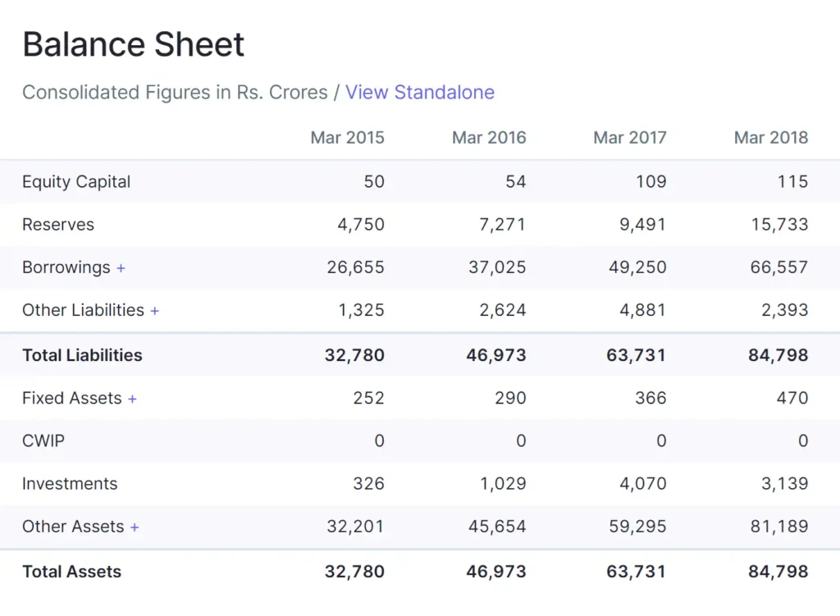Click Borrowings value 66,557 for Mar 2018
Image resolution: width=840 pixels, height=616 pixels.
coord(778,267)
